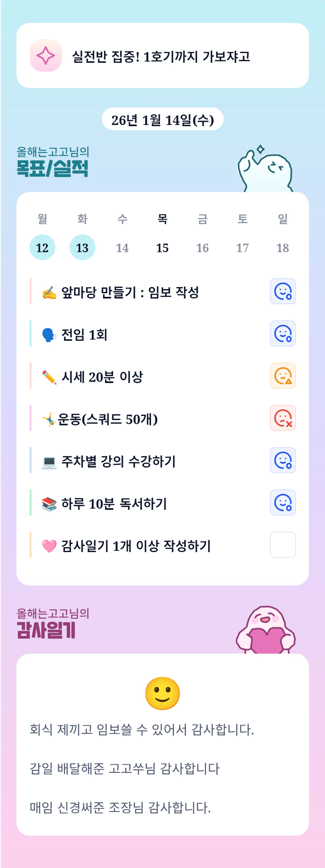Click the blue smiley for 하루 10분 독서하기
Screen dimensions: 325x868
click(x=283, y=502)
